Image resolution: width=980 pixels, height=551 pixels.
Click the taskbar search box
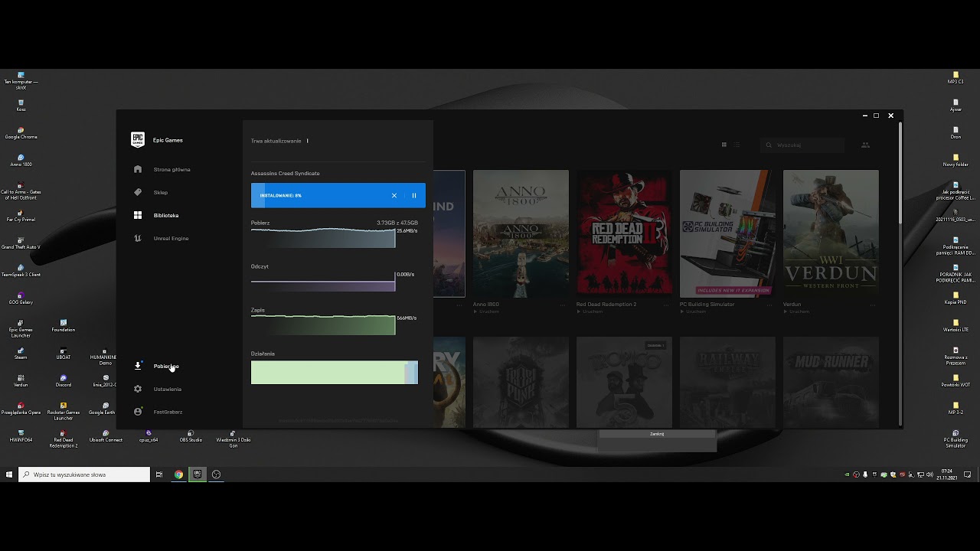84,474
